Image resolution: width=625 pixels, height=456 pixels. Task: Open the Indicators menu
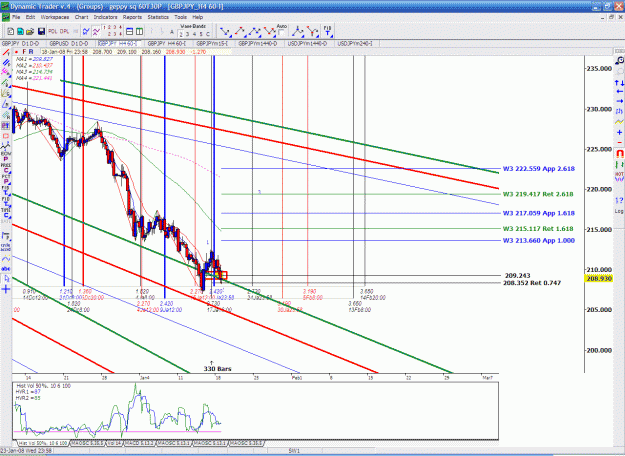coord(105,17)
